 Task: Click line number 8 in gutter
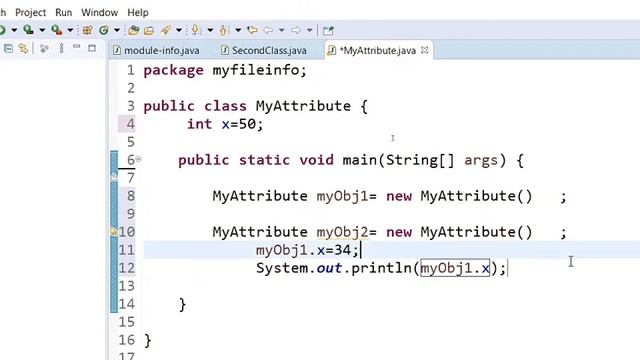130,196
